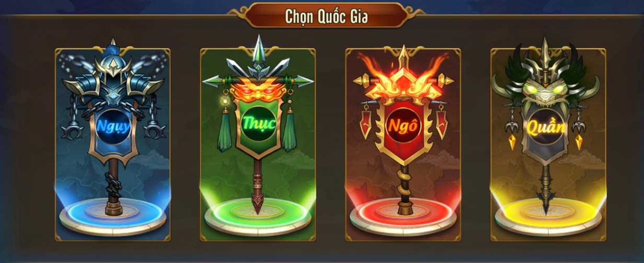Click the glowing blue Ngụy name emblem
The width and height of the screenshot is (644, 263).
(x=113, y=126)
